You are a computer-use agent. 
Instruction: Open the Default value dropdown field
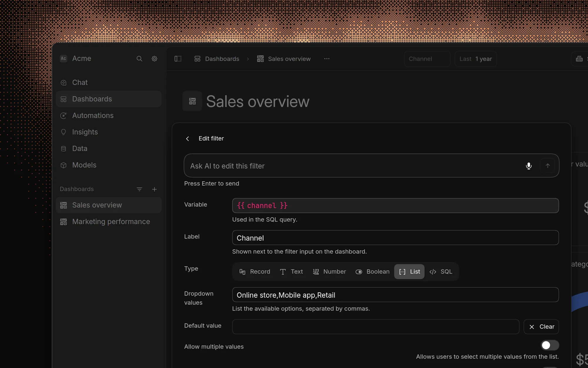376,327
